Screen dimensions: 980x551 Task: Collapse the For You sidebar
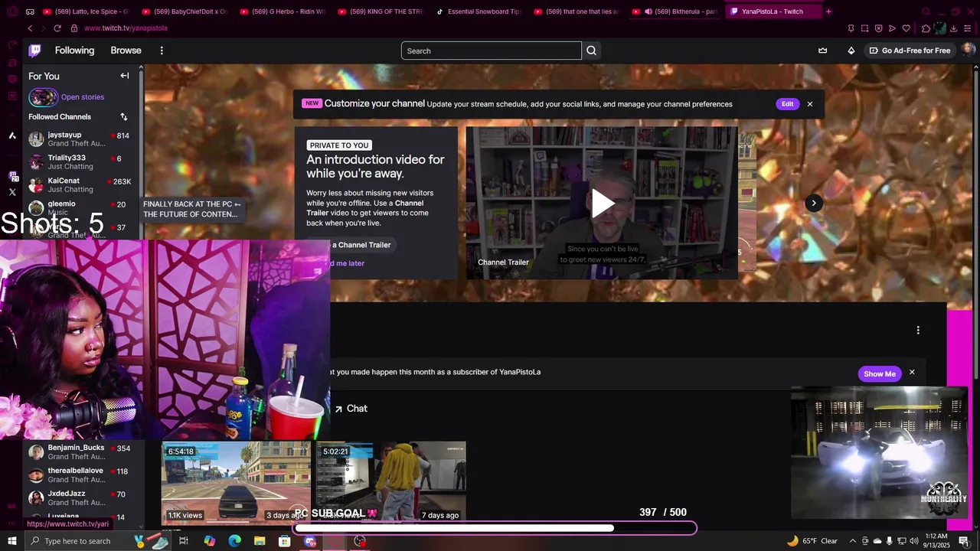[x=125, y=76]
